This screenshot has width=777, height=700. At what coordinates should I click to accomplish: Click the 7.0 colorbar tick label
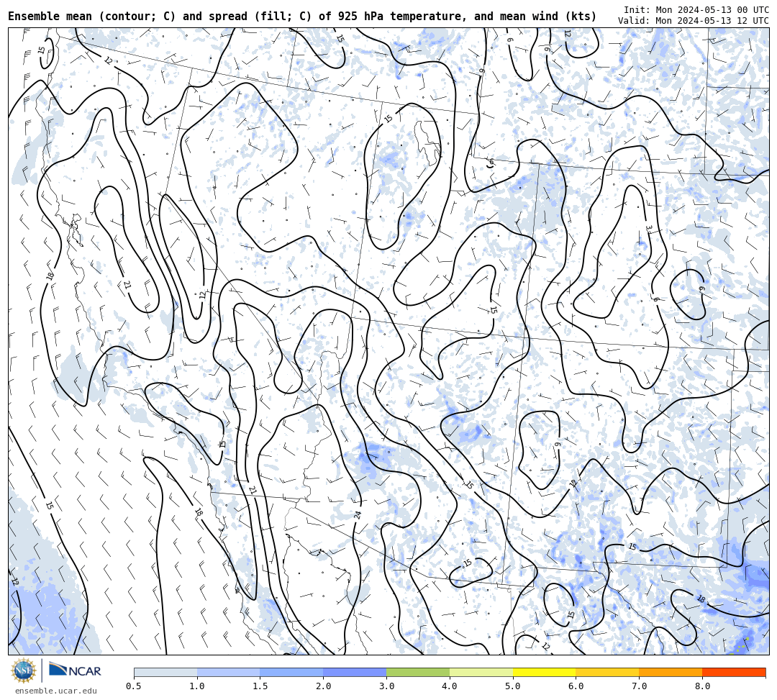tap(640, 686)
